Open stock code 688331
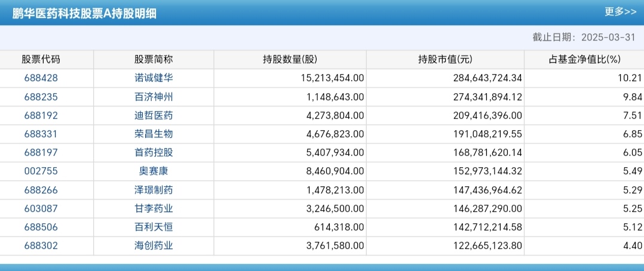 click(41, 134)
